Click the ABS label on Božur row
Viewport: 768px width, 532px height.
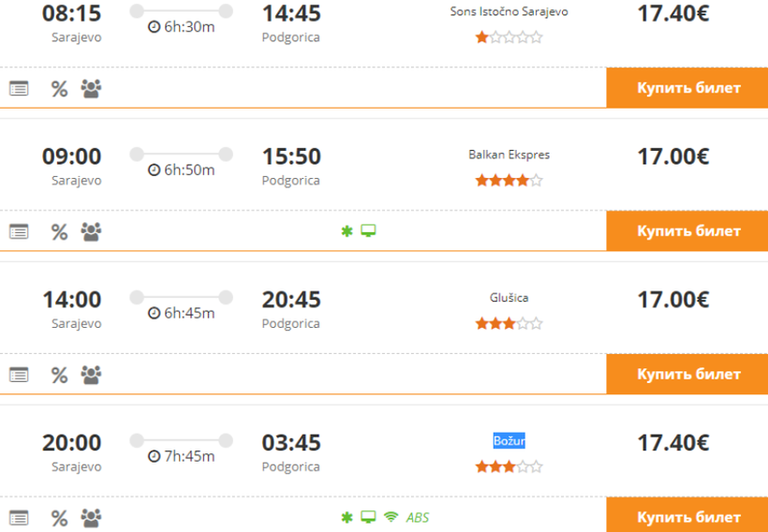coord(418,517)
